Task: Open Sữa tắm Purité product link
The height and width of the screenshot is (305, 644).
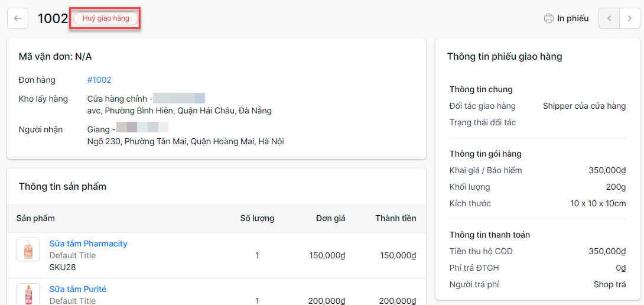Action: point(77,289)
